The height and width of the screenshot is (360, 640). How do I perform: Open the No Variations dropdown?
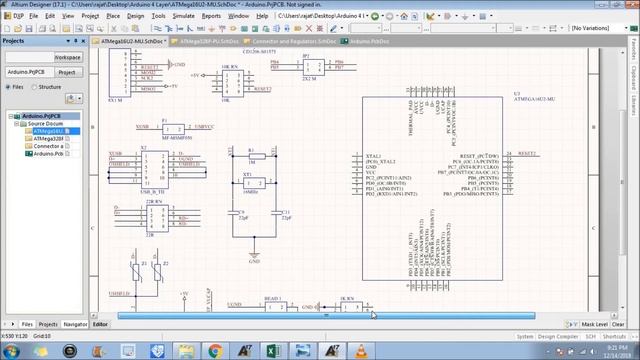[x=626, y=28]
